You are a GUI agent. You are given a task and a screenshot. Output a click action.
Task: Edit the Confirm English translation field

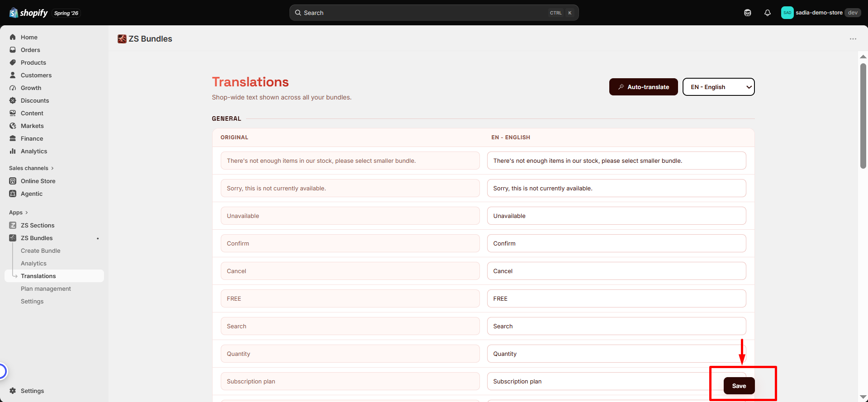tap(617, 243)
